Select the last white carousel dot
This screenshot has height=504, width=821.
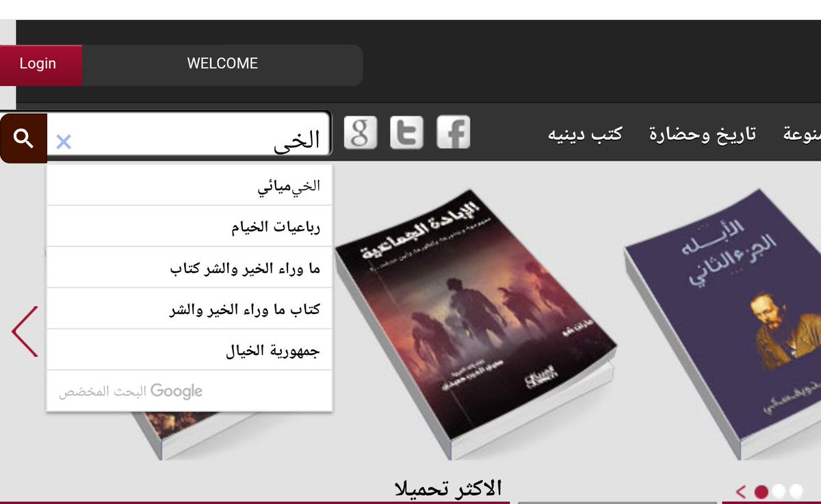tap(796, 491)
